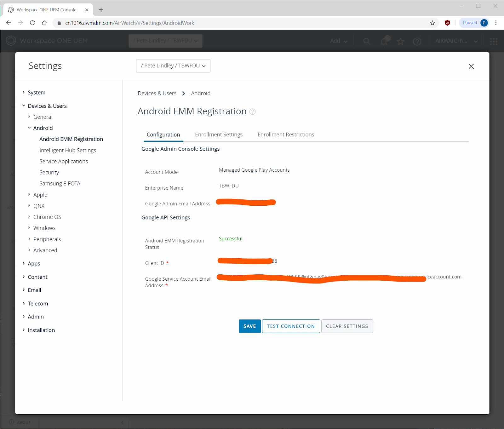The height and width of the screenshot is (429, 504).
Task: Bookmark this page with the star icon
Action: pos(432,23)
